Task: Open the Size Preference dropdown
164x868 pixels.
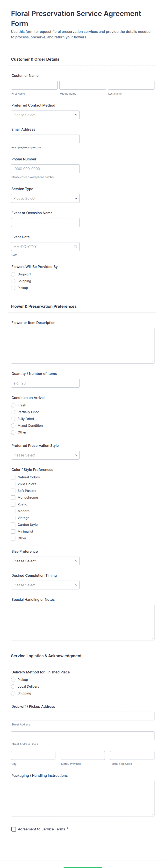Action: tap(45, 561)
